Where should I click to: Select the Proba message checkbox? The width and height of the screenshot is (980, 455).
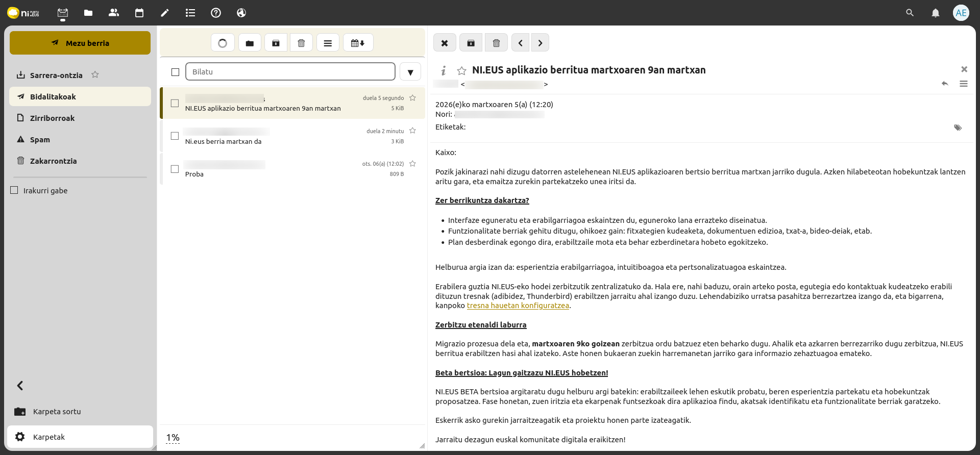pos(175,169)
